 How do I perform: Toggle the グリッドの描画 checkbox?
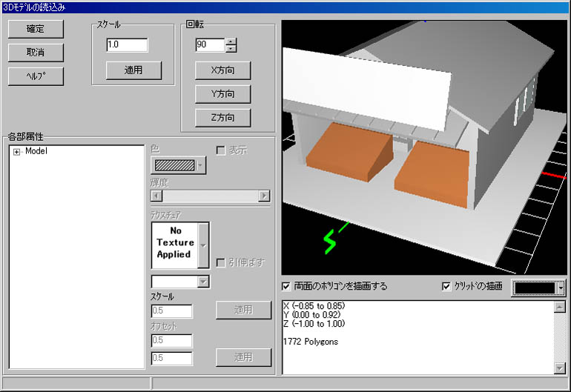click(446, 287)
